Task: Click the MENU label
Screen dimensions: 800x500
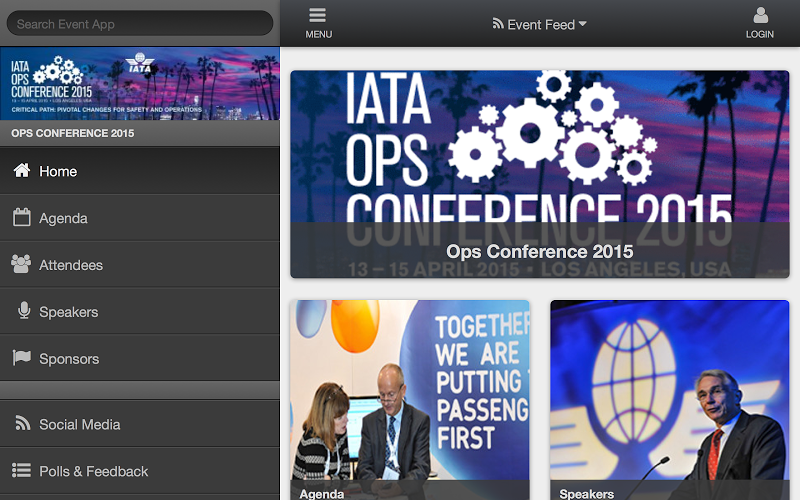Action: click(318, 34)
